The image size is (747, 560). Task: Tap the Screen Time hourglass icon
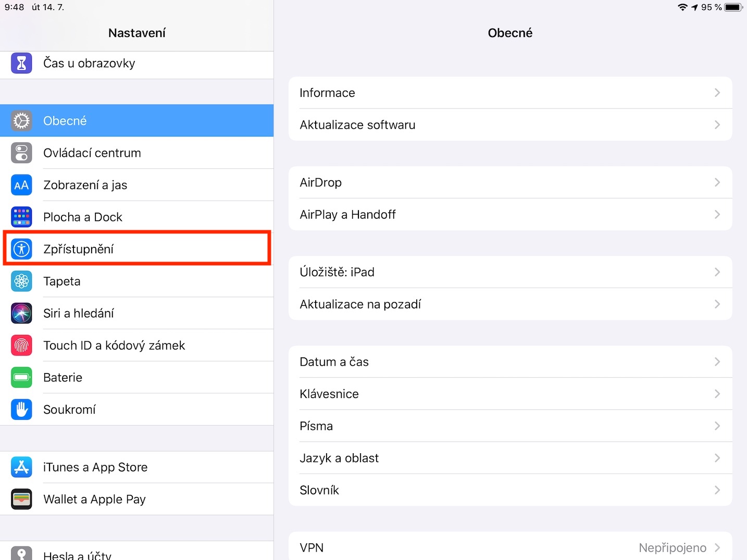(21, 63)
